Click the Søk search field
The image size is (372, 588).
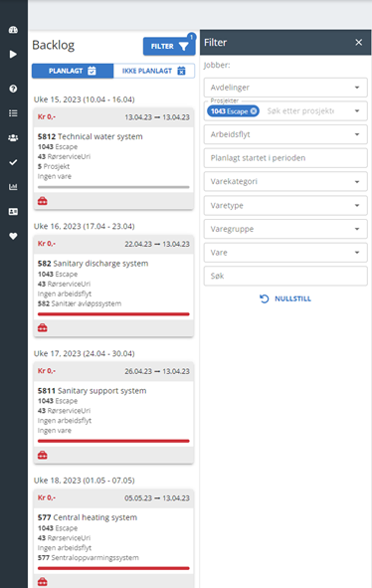coord(285,276)
